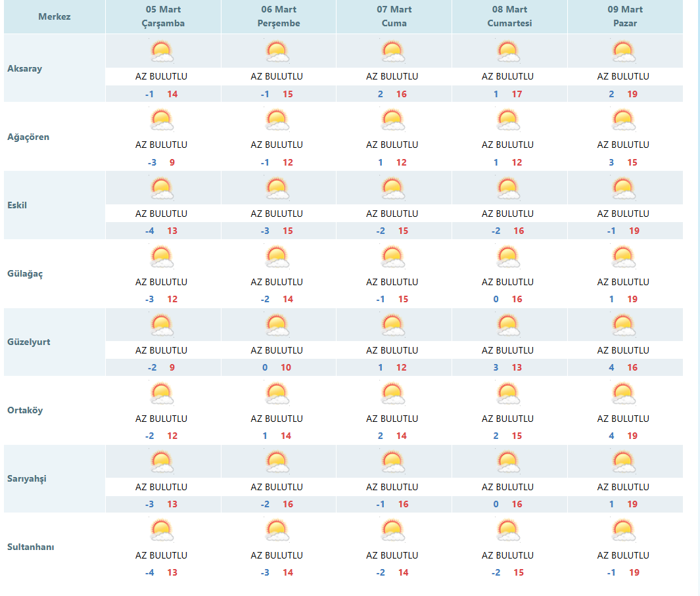
Task: Click Ortaköy weather icon for 06 Mart
Action: pos(277,394)
